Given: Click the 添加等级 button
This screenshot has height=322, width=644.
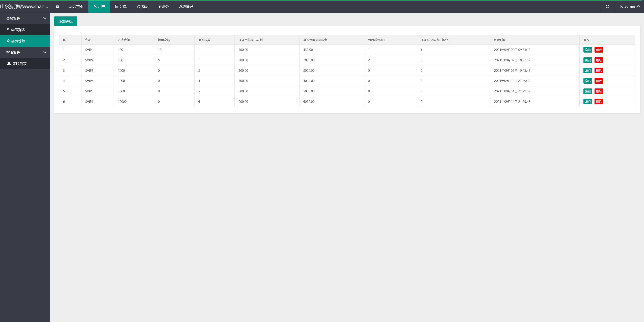Looking at the screenshot, I should tap(66, 21).
